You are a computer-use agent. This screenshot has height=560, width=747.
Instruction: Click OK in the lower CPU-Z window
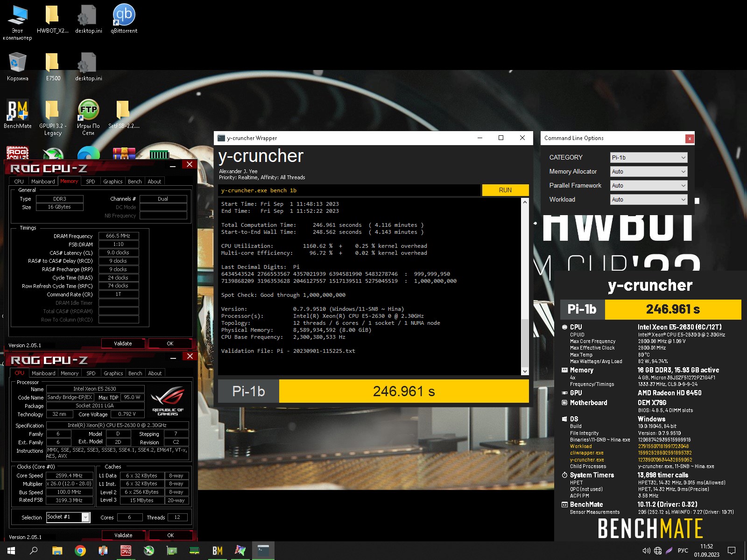pos(170,535)
